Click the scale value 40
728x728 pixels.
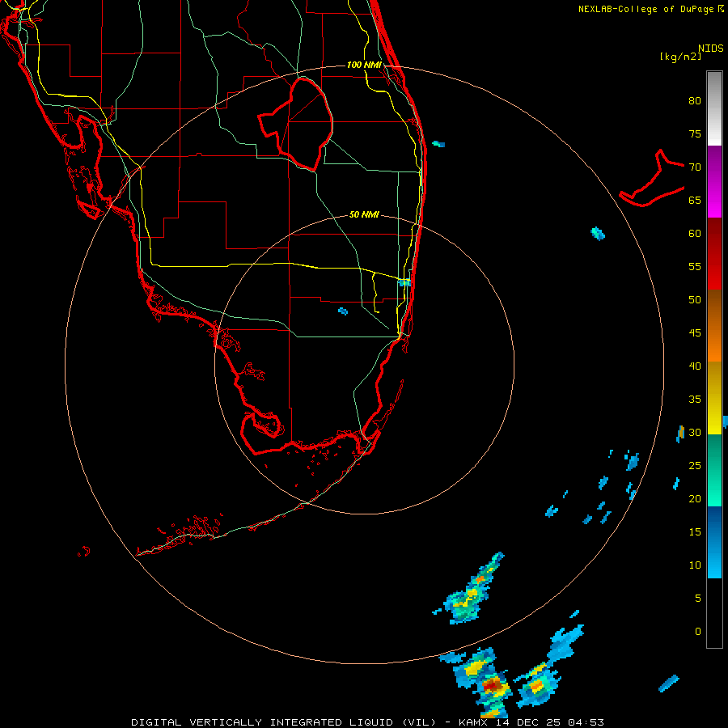(x=695, y=366)
